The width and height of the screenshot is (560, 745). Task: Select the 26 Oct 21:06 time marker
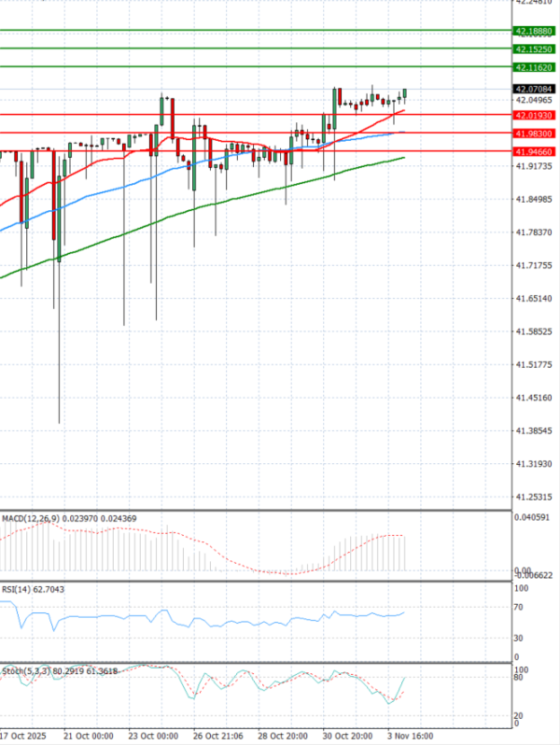[217, 737]
